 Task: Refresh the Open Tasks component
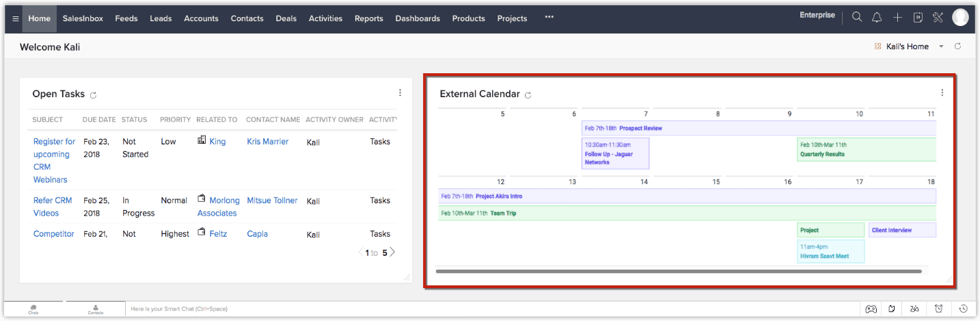click(x=94, y=95)
